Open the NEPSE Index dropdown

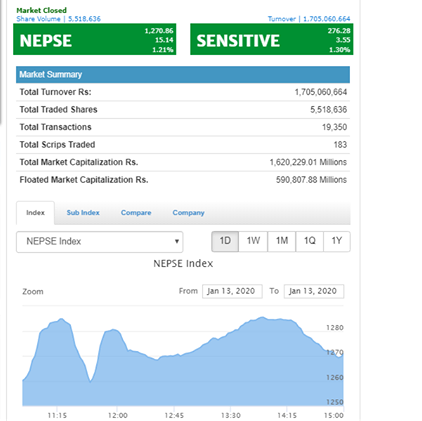(99, 242)
